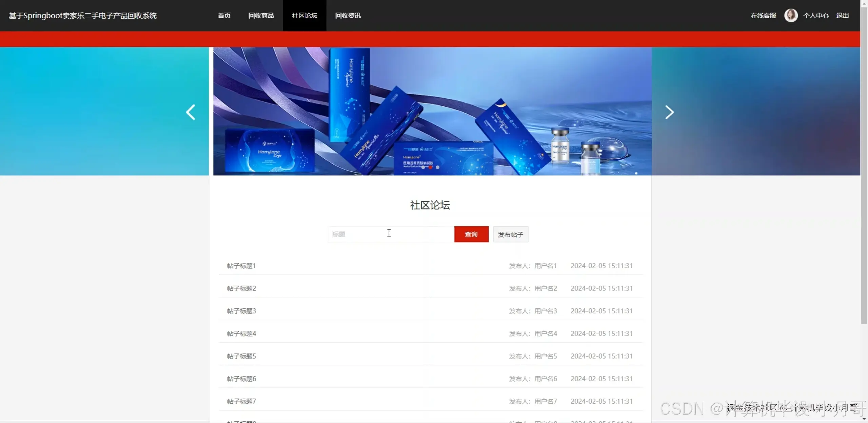Open post 帖子标题7

241,401
